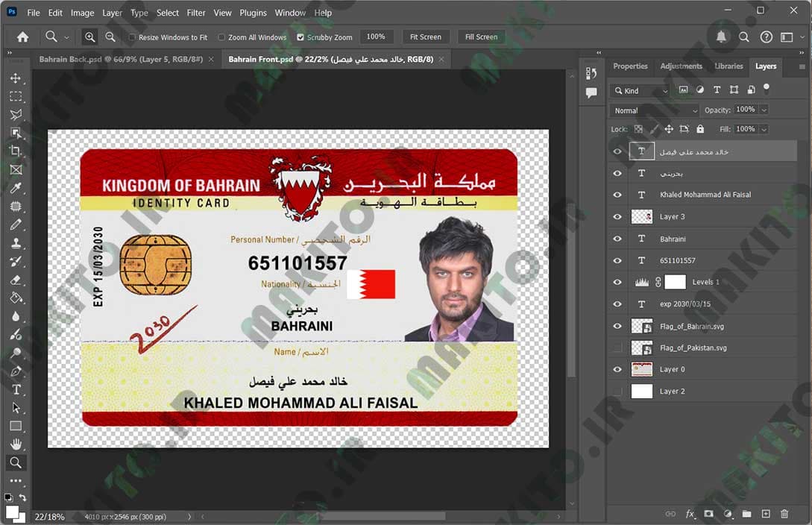The height and width of the screenshot is (525, 812).
Task: Choose zoom in mode in options bar
Action: click(89, 37)
